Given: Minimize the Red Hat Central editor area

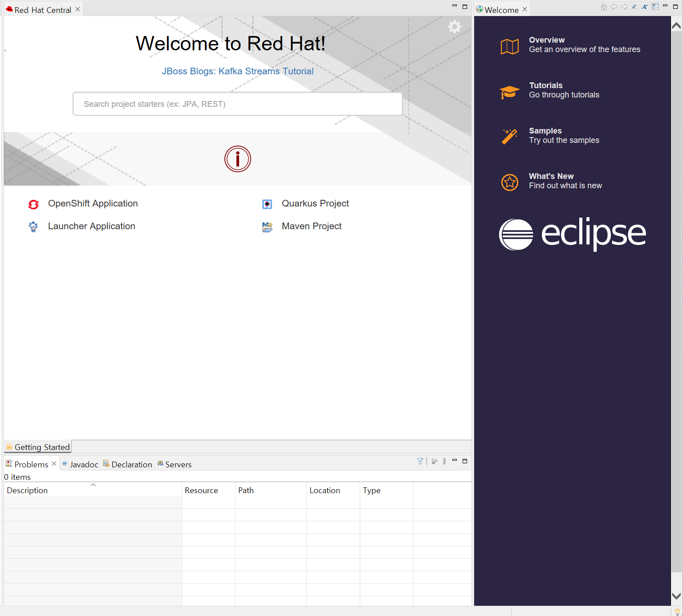Looking at the screenshot, I should pyautogui.click(x=455, y=6).
